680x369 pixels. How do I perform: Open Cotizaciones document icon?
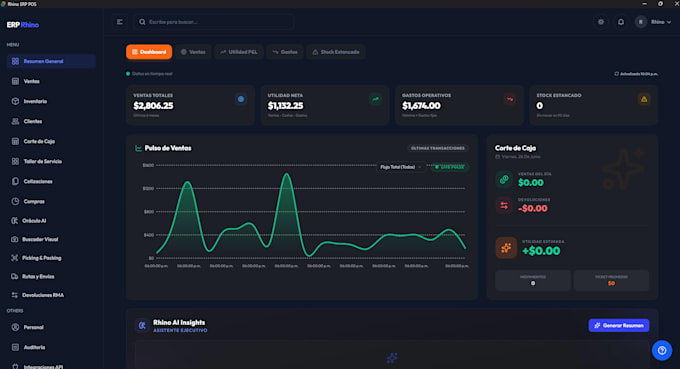click(x=15, y=181)
